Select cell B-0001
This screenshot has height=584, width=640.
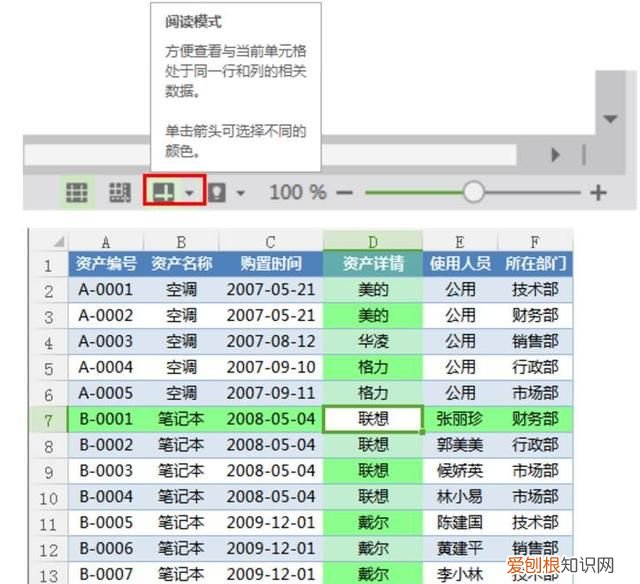[106, 419]
